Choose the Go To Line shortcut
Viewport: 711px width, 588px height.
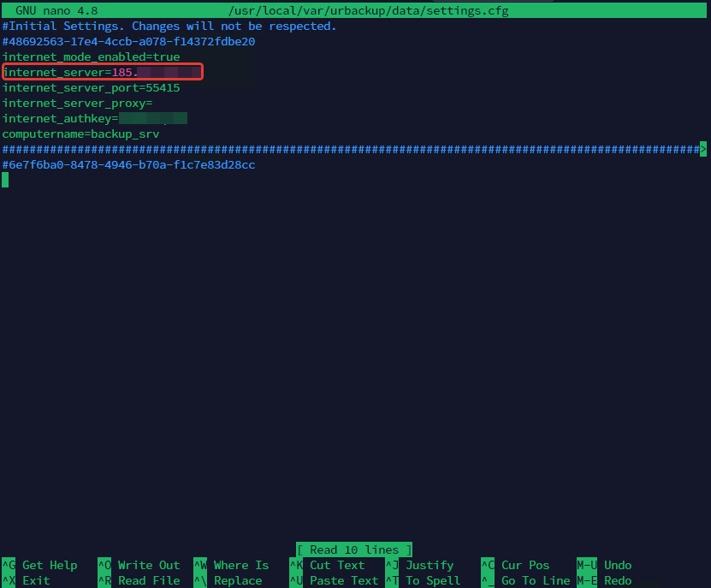click(x=535, y=580)
